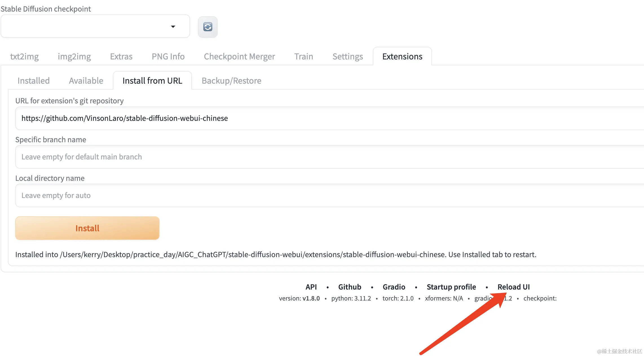Viewport: 644px width, 356px height.
Task: Open the Checkpoint Merger tab
Action: tap(239, 56)
